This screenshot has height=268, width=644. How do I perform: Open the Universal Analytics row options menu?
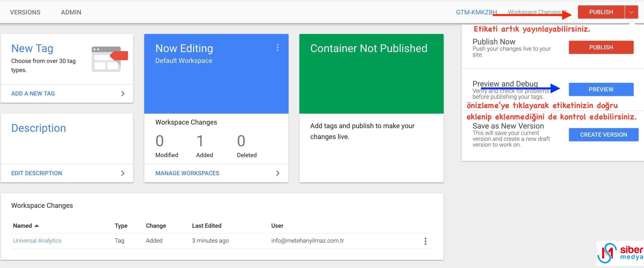(x=425, y=241)
